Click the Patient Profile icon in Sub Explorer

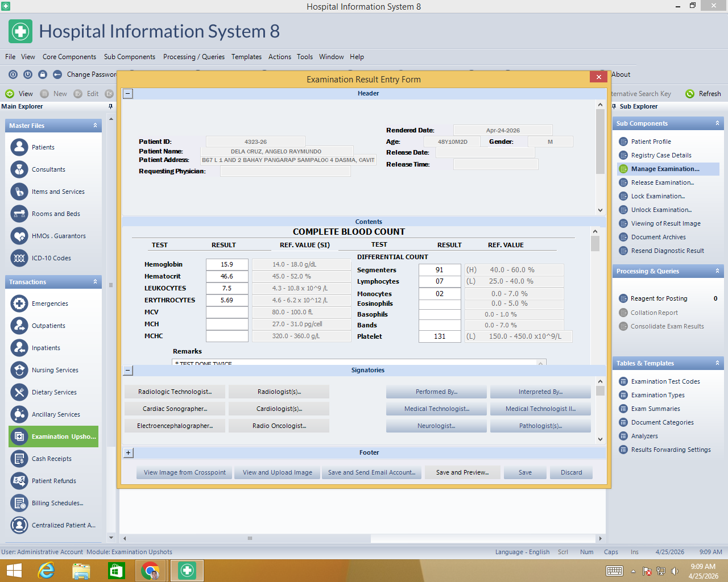623,142
